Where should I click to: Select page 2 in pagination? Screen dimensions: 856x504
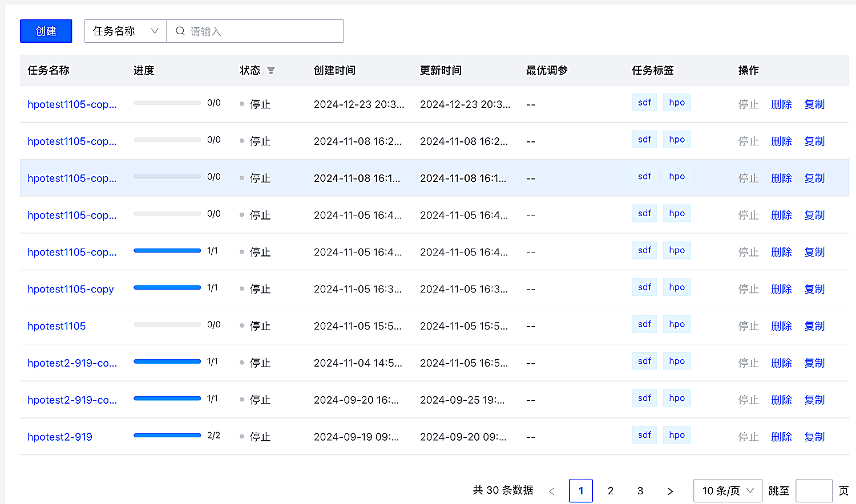611,491
